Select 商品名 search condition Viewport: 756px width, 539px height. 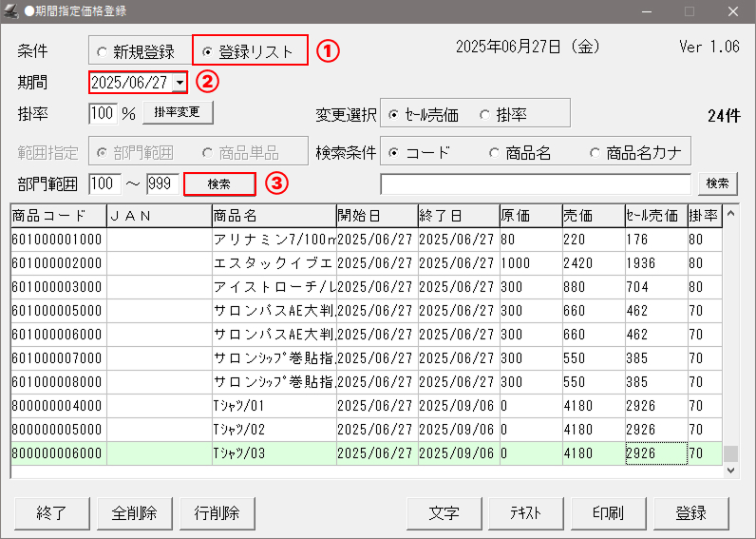[x=493, y=153]
